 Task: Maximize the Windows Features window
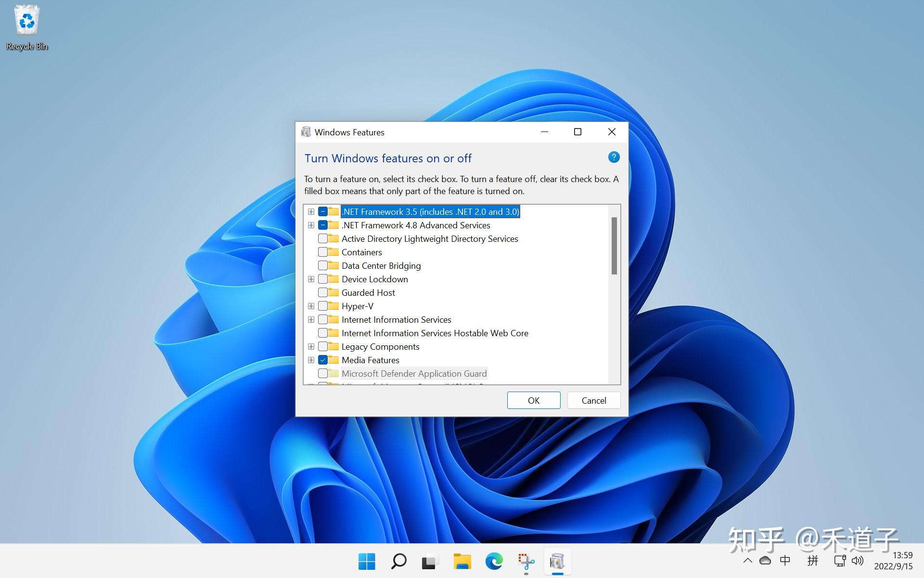click(578, 132)
